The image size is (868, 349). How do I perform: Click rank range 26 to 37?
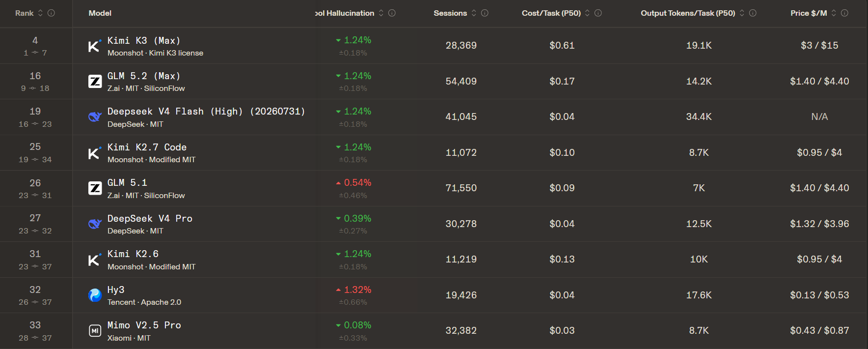35,302
